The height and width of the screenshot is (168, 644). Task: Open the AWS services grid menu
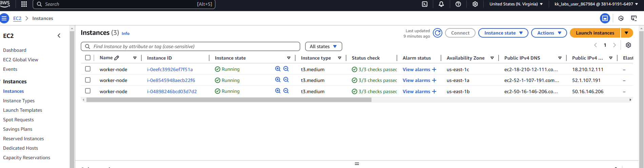[24, 4]
